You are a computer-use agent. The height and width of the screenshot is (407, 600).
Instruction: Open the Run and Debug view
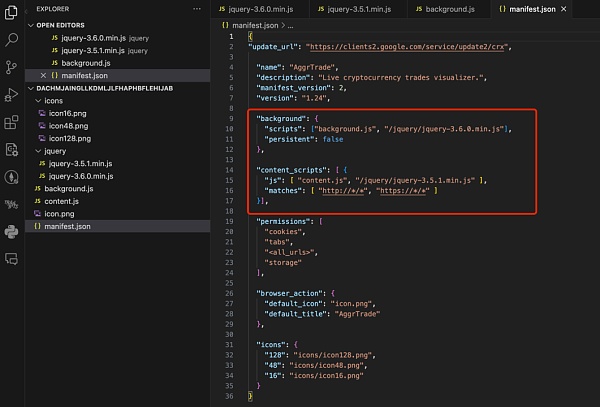click(12, 96)
